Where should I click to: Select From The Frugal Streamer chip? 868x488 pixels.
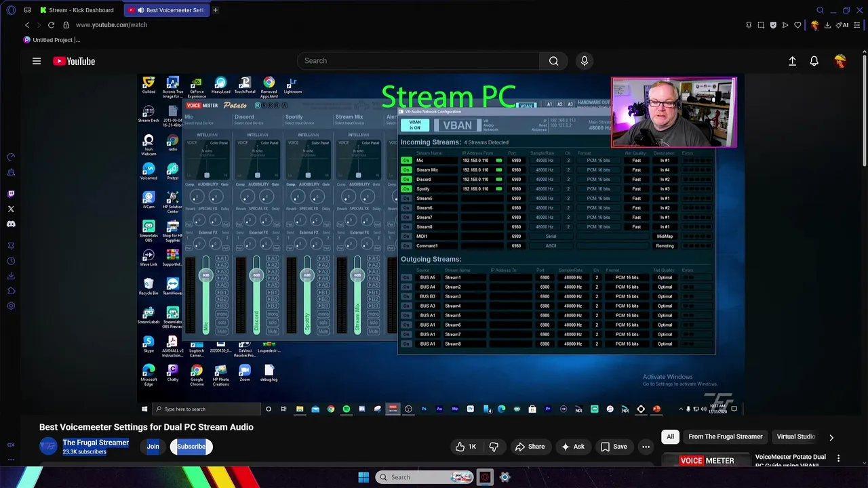pyautogui.click(x=726, y=437)
